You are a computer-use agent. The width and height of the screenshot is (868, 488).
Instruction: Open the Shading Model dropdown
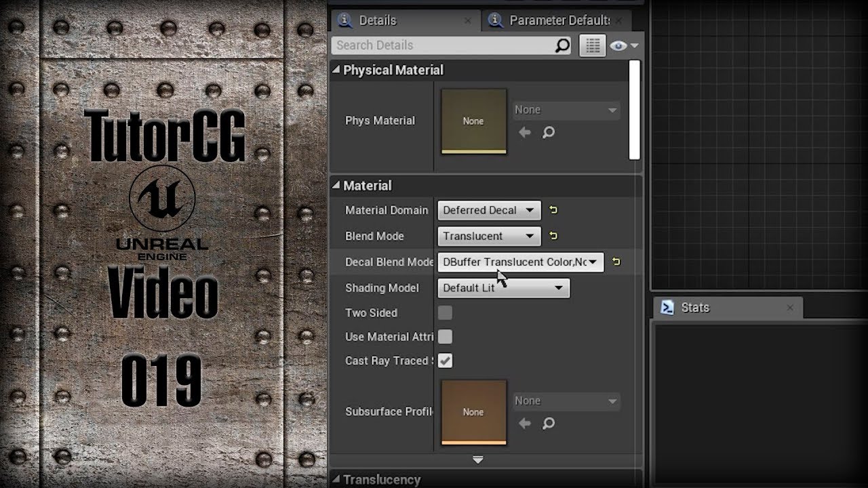(x=504, y=287)
